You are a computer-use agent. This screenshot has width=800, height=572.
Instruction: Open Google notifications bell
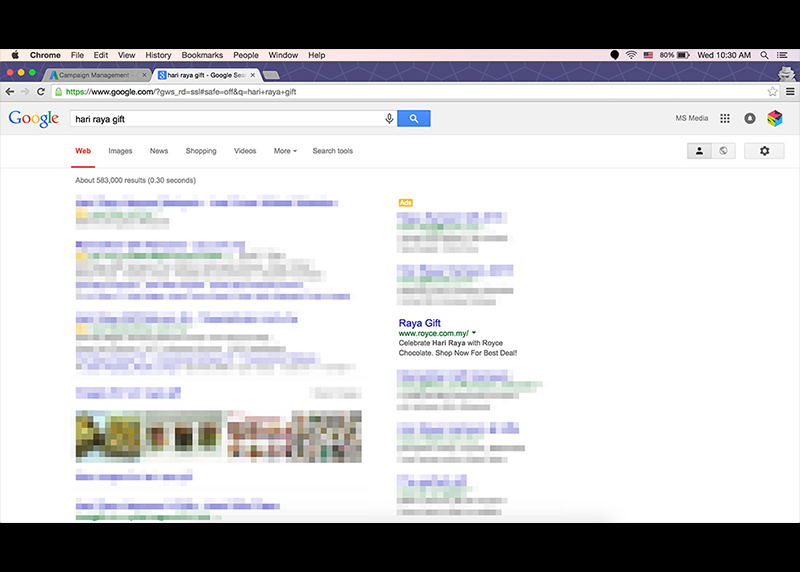[x=750, y=118]
